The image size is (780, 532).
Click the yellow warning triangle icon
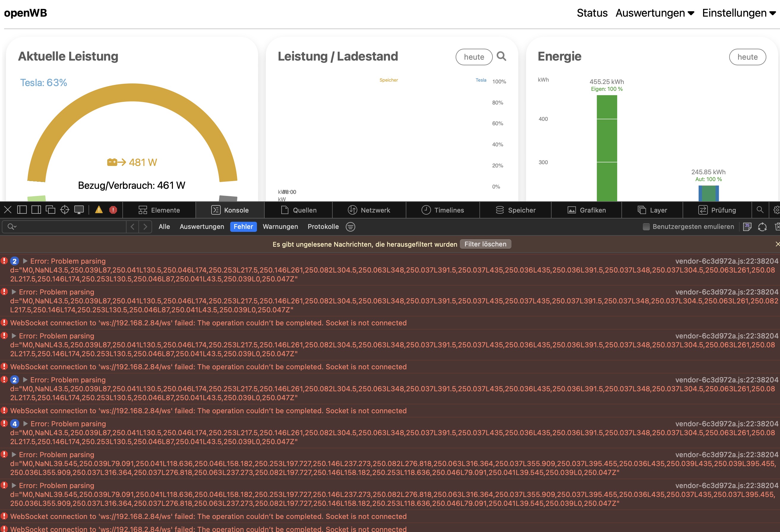(x=99, y=210)
